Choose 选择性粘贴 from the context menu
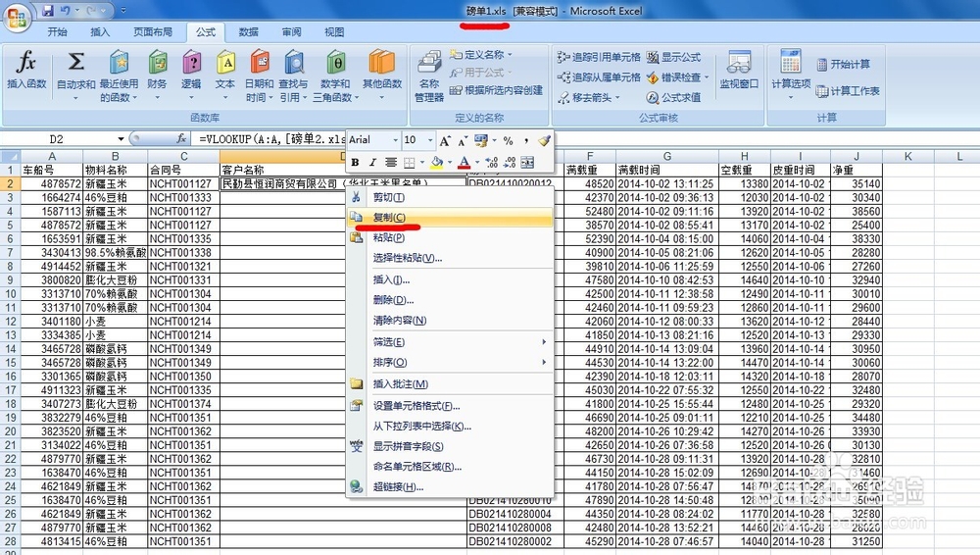The height and width of the screenshot is (555, 980). click(450, 258)
